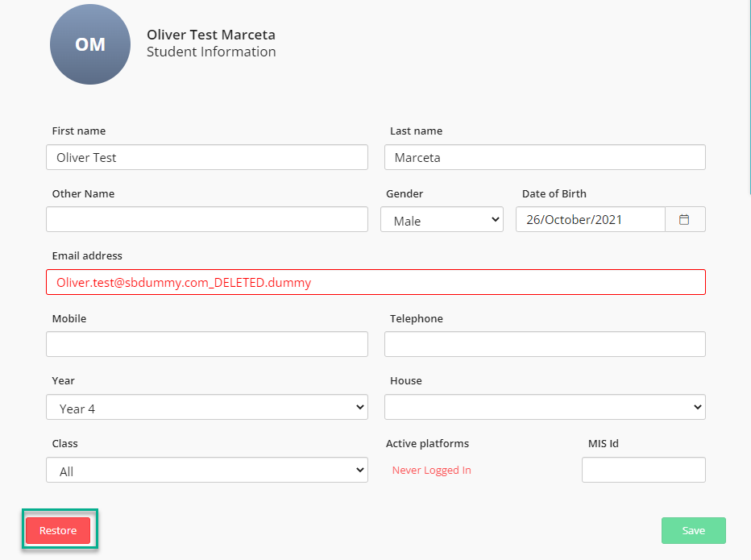Image resolution: width=751 pixels, height=560 pixels.
Task: Click the 'Oliver Test Marceta' heading
Action: tap(211, 35)
